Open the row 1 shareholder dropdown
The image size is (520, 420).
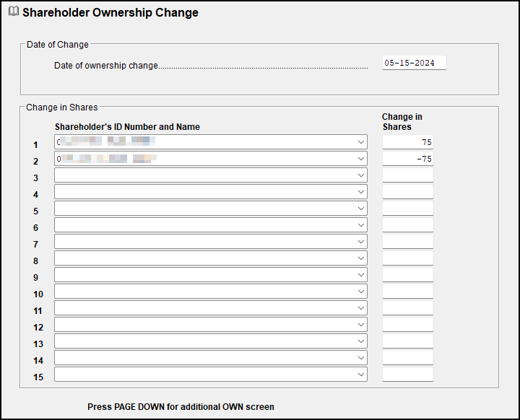tap(361, 142)
